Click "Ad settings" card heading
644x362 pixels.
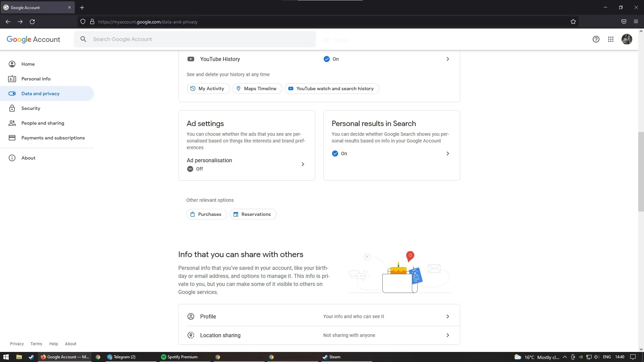[x=205, y=124]
